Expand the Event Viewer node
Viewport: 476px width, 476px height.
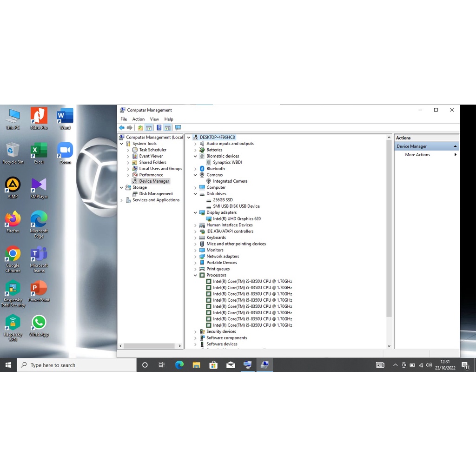(x=128, y=156)
